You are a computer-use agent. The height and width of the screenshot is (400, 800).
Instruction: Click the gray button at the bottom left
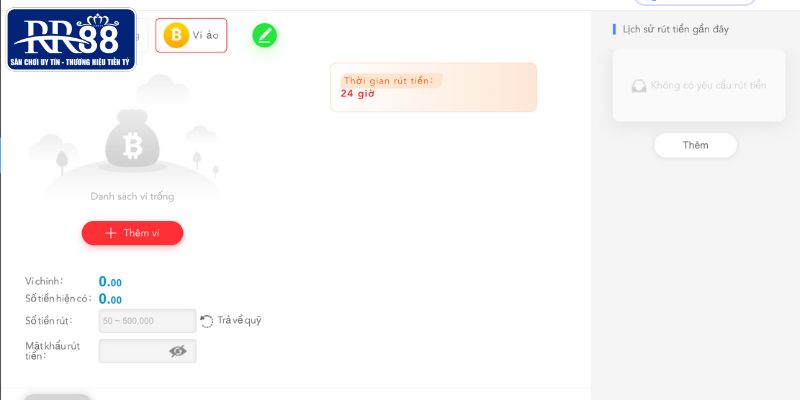58,397
